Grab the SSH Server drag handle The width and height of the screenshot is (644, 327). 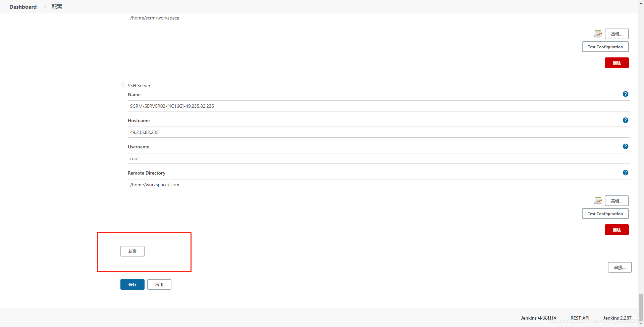(x=123, y=86)
